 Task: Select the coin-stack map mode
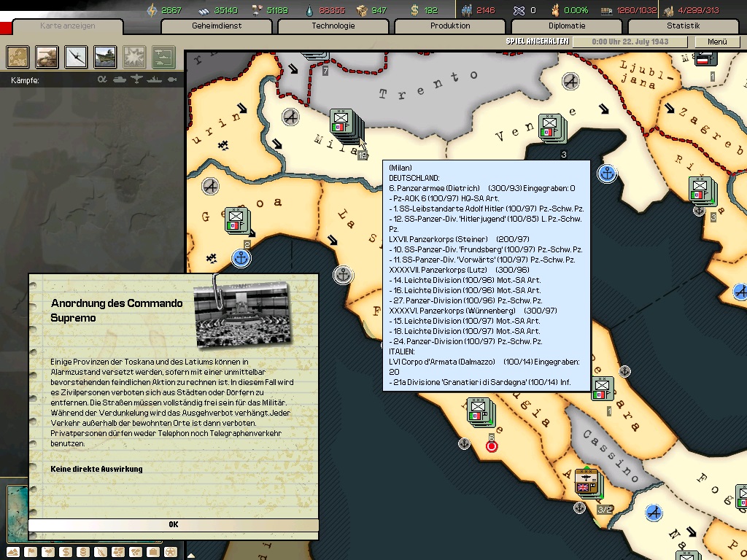(83, 552)
